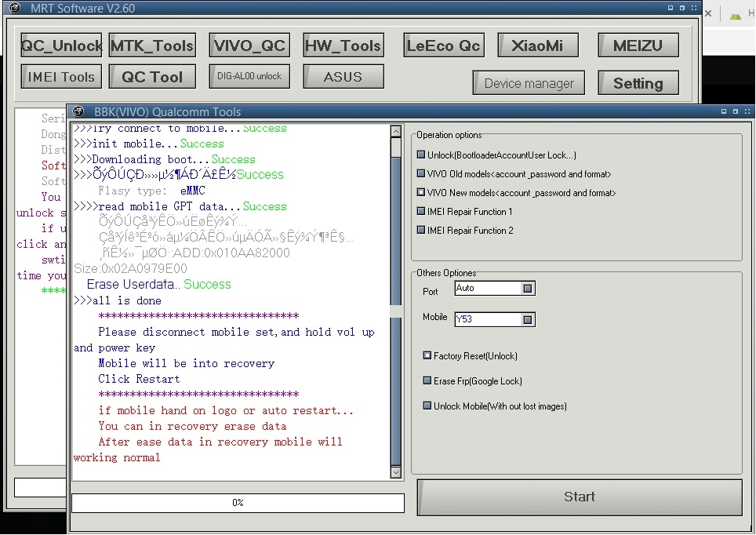Click 'Size:0x02A0979E00' in the log
Image resolution: width=756 pixels, height=535 pixels.
[x=130, y=268]
